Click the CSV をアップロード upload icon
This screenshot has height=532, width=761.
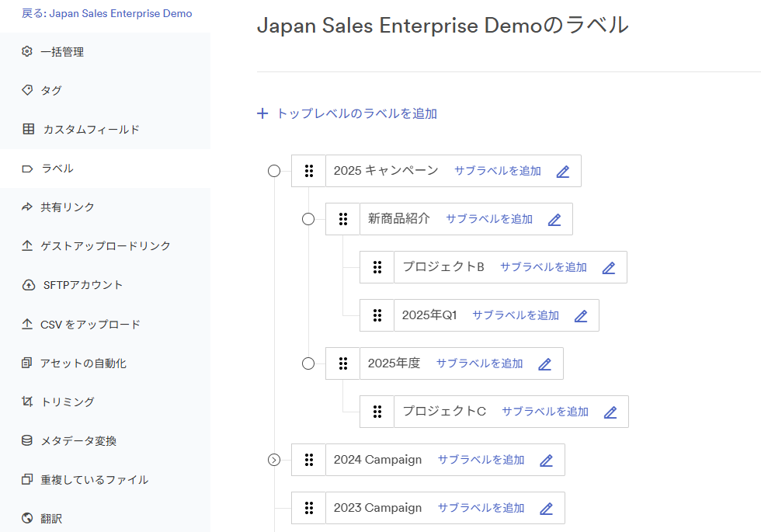tap(27, 325)
